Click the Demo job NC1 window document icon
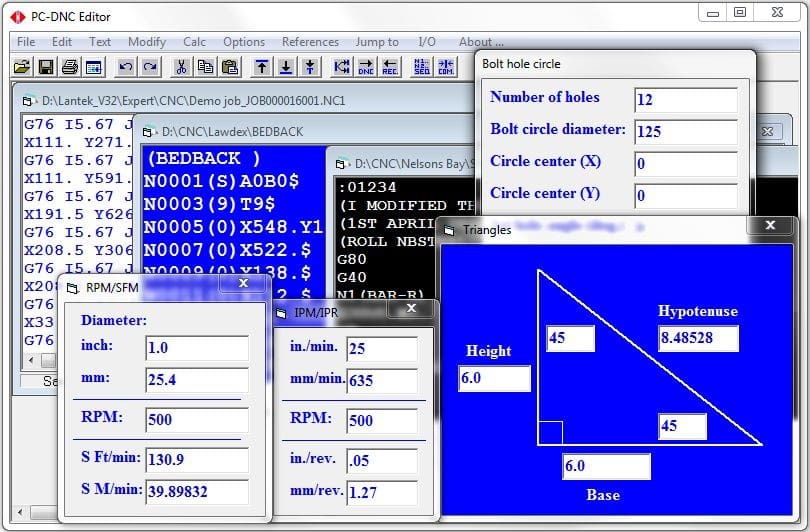Image resolution: width=810 pixels, height=532 pixels. click(x=28, y=101)
